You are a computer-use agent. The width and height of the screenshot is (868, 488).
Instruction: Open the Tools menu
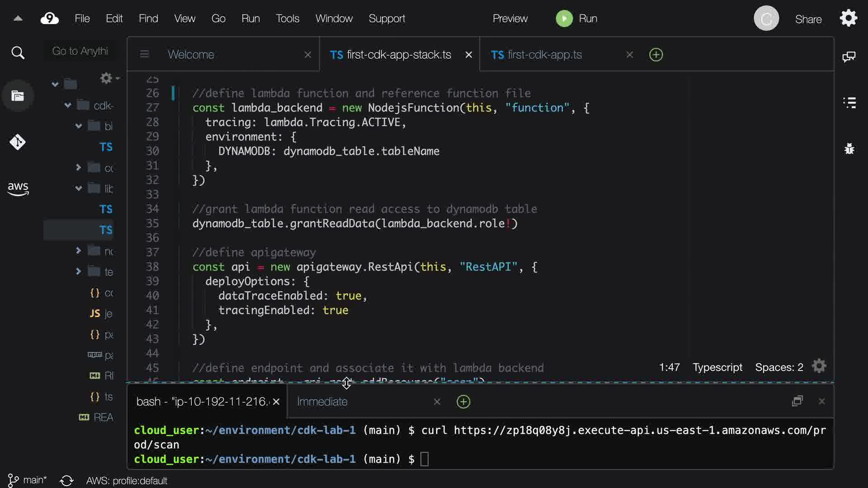tap(288, 19)
